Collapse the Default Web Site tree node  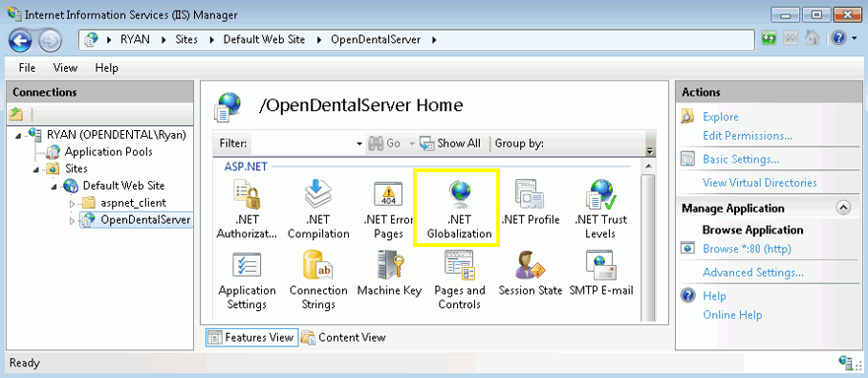coord(54,187)
